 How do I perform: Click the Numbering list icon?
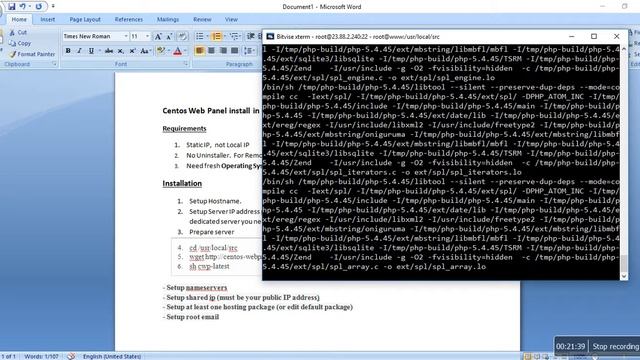tap(217, 37)
